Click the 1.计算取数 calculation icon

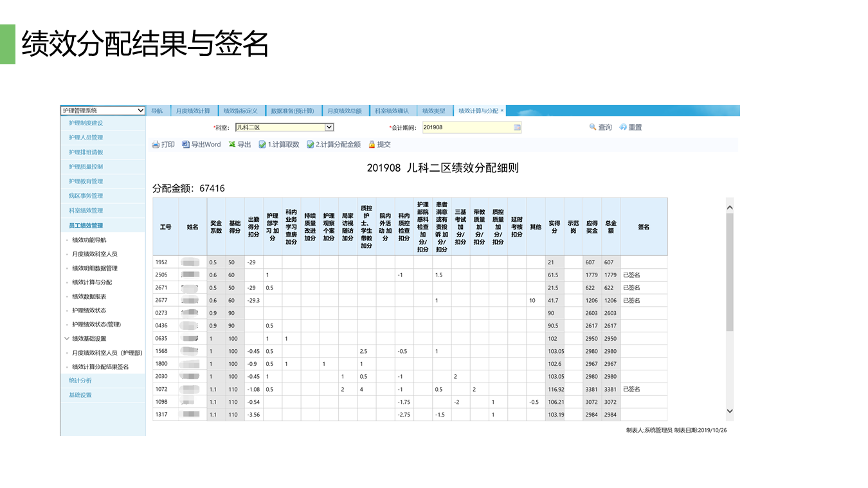point(263,144)
